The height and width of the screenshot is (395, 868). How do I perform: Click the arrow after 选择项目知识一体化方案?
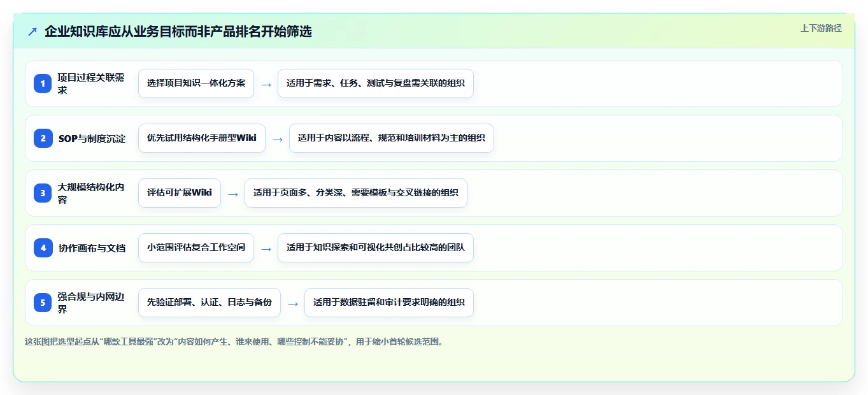(266, 84)
